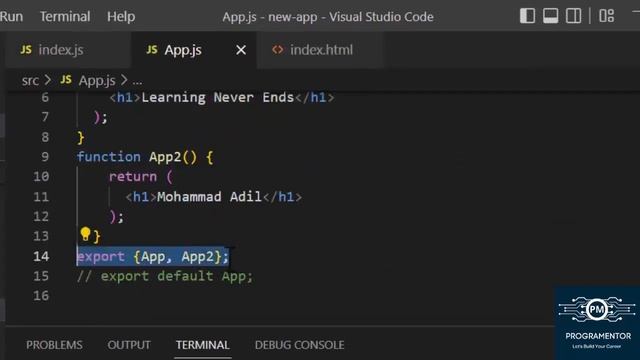Click the closing brace on line 8

(81, 138)
